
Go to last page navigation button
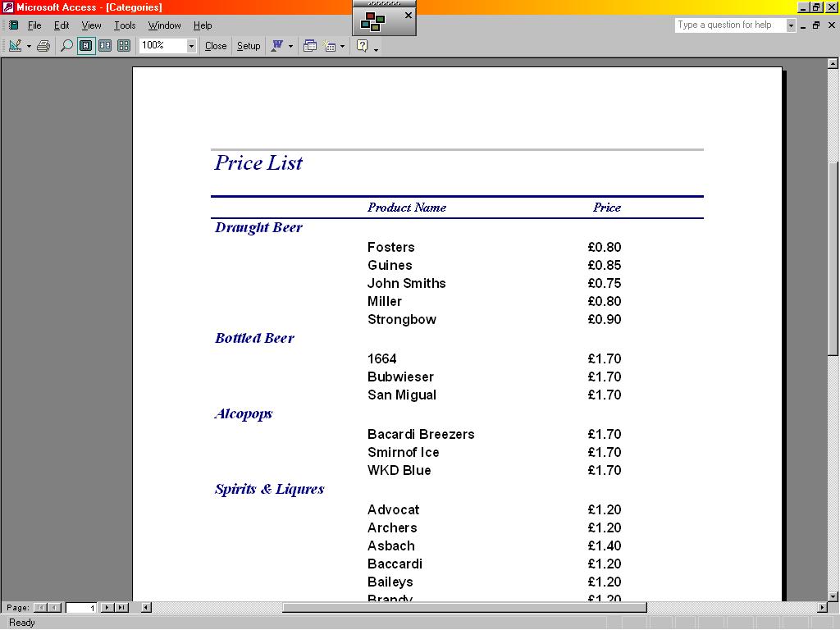[121, 608]
